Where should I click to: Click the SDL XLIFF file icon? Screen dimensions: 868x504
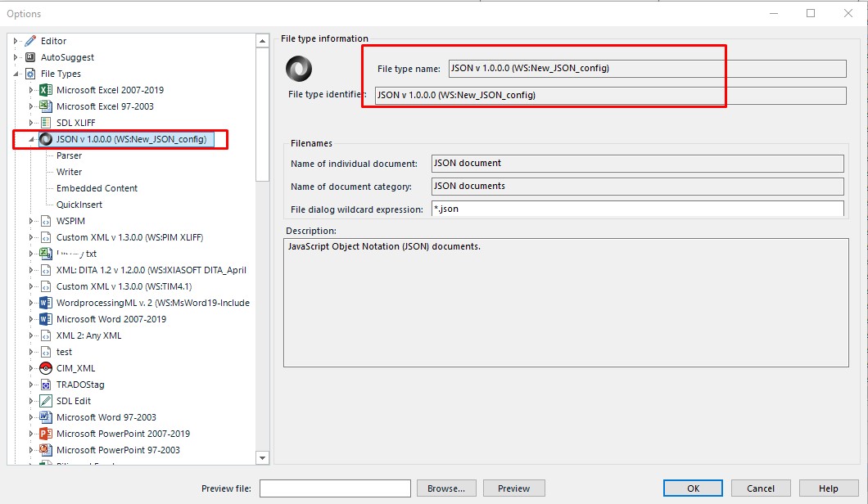(x=46, y=123)
